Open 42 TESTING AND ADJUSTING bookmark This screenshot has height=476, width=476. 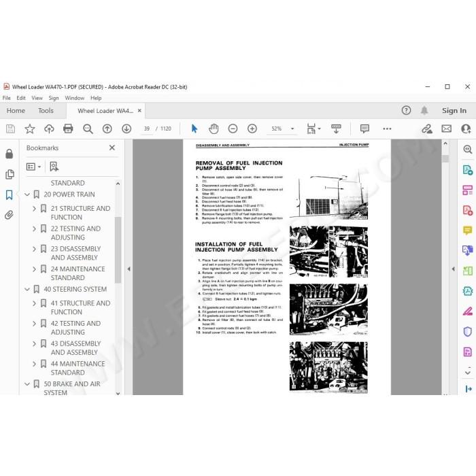pyautogui.click(x=76, y=328)
